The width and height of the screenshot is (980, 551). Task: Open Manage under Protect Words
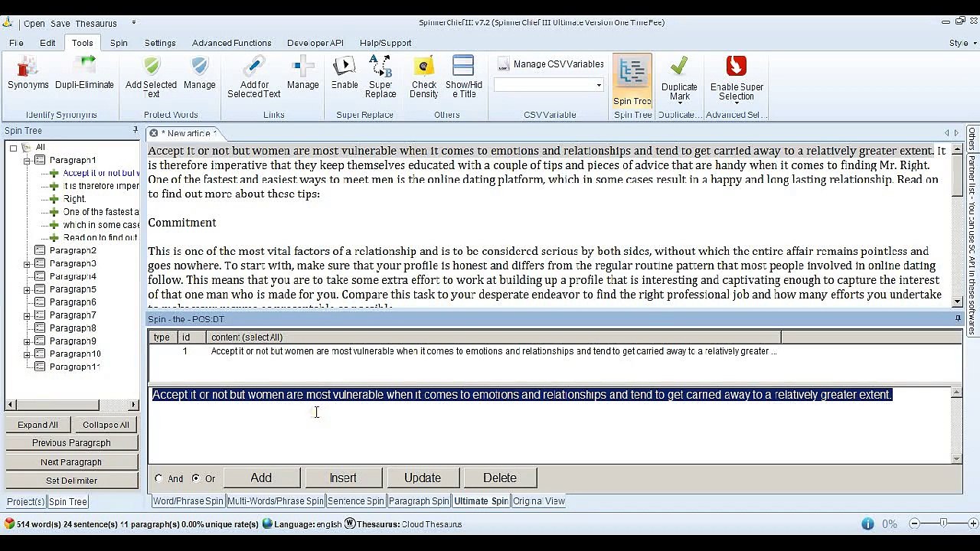(x=200, y=73)
